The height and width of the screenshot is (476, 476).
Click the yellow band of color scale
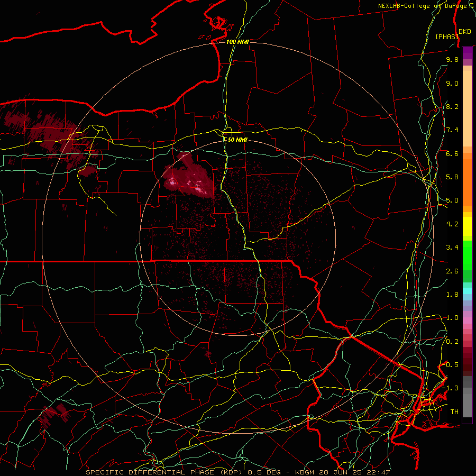coord(467,226)
